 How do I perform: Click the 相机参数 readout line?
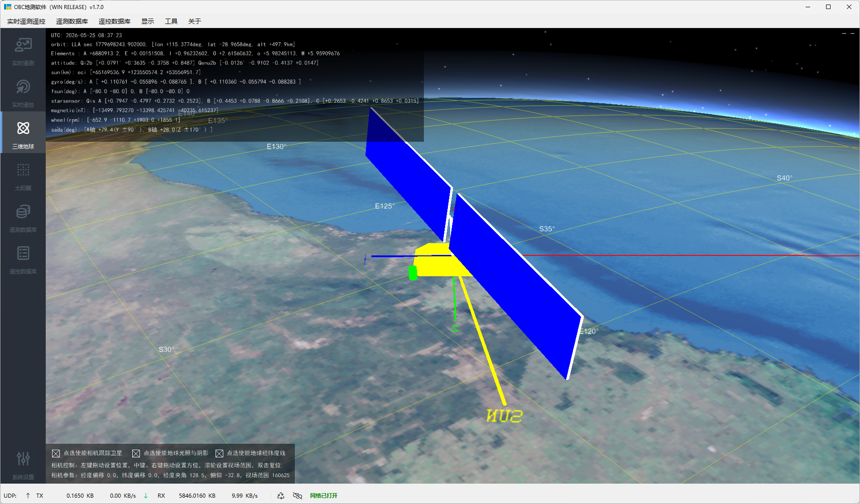[170, 475]
